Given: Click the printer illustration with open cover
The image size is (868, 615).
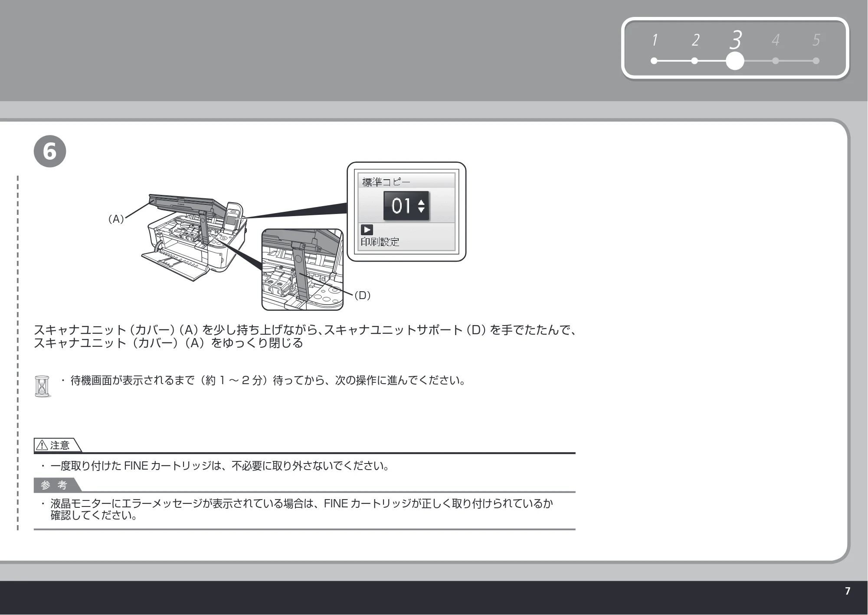Looking at the screenshot, I should pos(195,238).
